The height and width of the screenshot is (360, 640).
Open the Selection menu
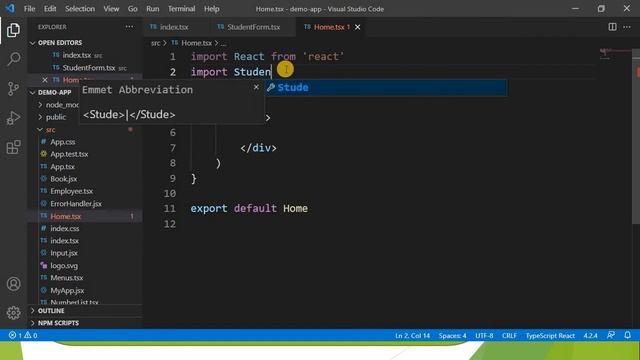pos(80,9)
